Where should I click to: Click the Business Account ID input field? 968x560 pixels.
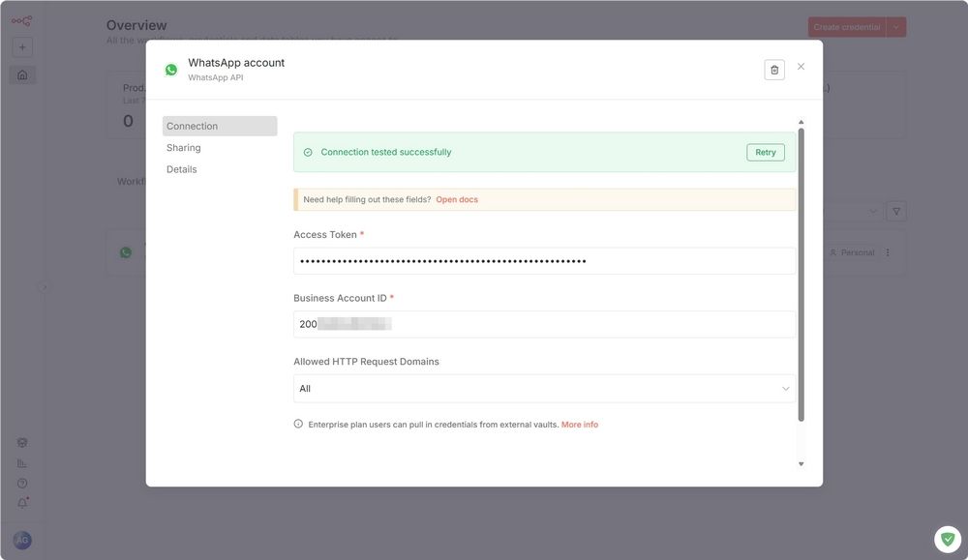point(545,323)
